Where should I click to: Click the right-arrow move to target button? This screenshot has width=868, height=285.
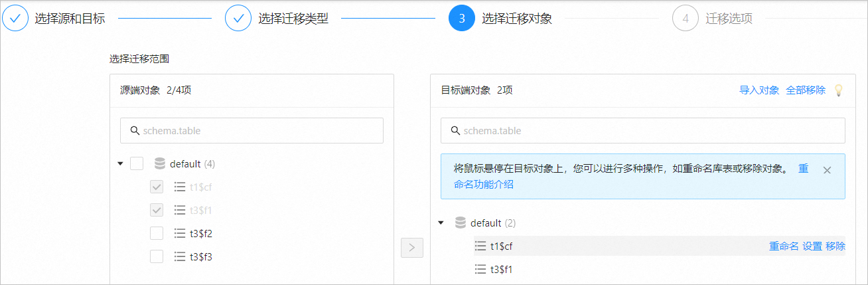pos(411,248)
